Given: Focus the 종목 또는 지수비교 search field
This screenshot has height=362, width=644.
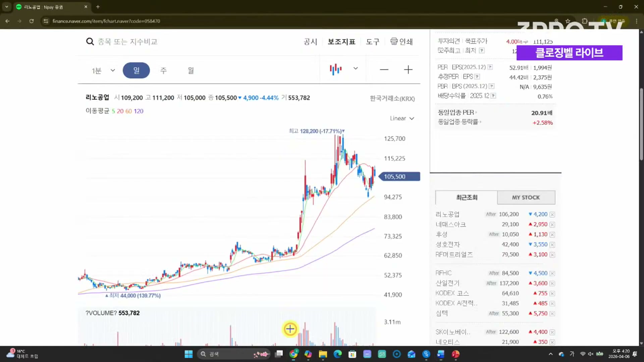Looking at the screenshot, I should click(127, 42).
